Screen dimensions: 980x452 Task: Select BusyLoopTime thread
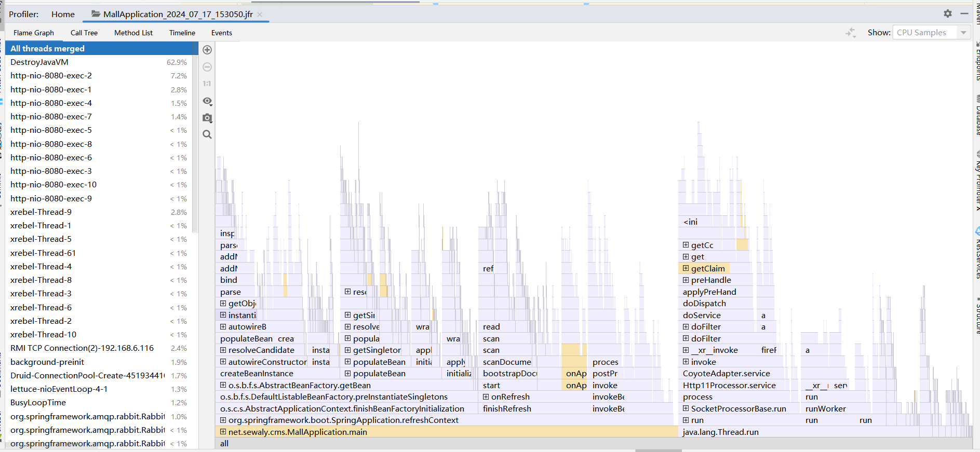99,403
